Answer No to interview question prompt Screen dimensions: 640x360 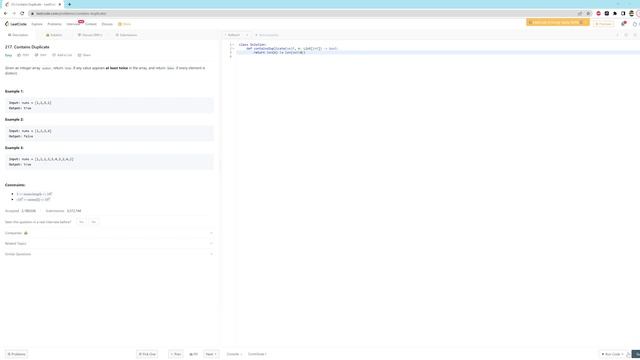pos(93,222)
